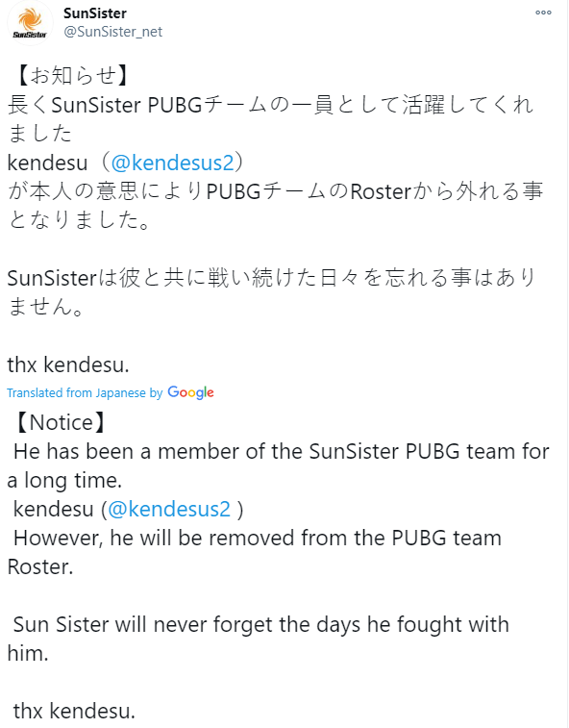569x728 pixels.
Task: Click 'Sun Sister will never forget' translated sentence
Action: [258, 639]
